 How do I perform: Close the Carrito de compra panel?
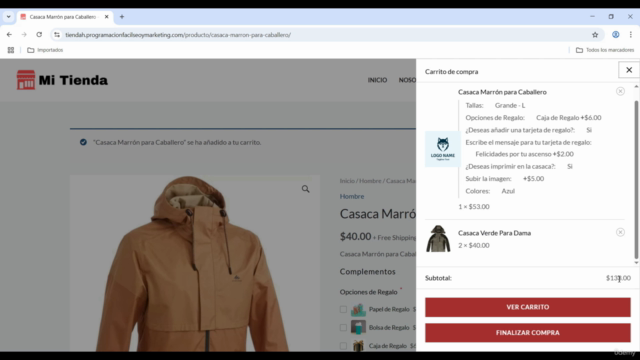coord(629,70)
